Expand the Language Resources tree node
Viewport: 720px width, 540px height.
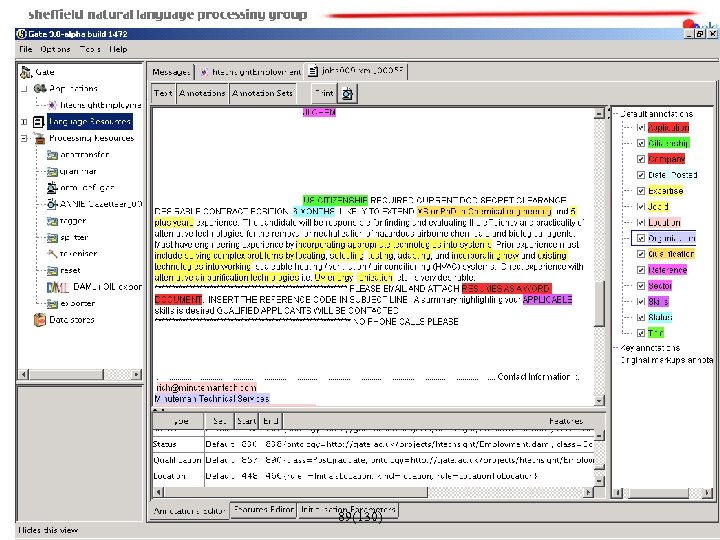pyautogui.click(x=24, y=122)
